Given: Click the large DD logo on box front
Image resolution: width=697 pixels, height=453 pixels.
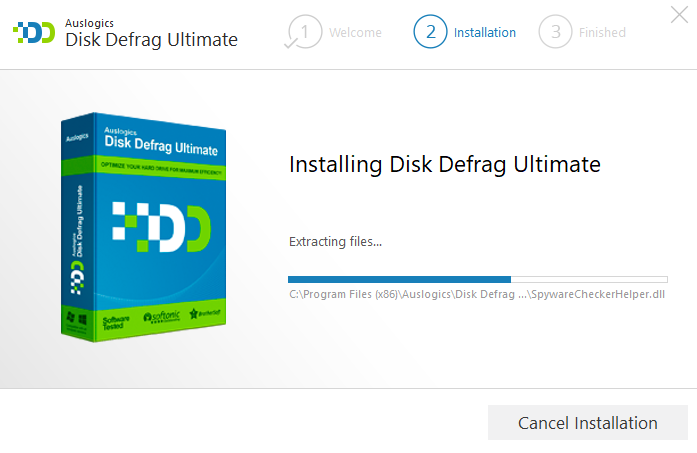Looking at the screenshot, I should pyautogui.click(x=162, y=227).
